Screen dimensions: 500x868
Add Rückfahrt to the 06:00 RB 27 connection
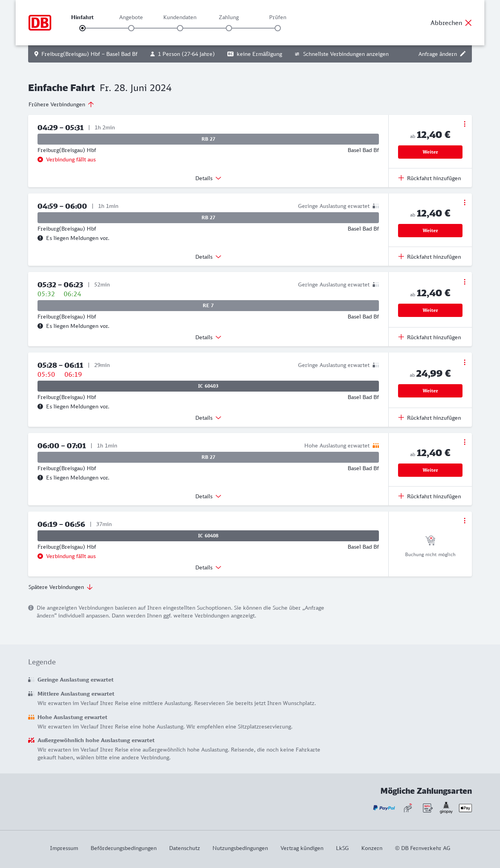[430, 496]
